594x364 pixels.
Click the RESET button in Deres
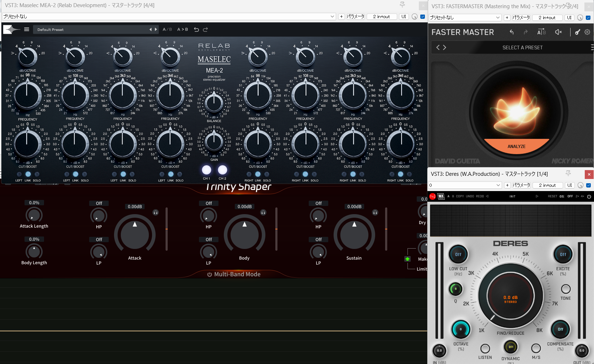click(552, 196)
